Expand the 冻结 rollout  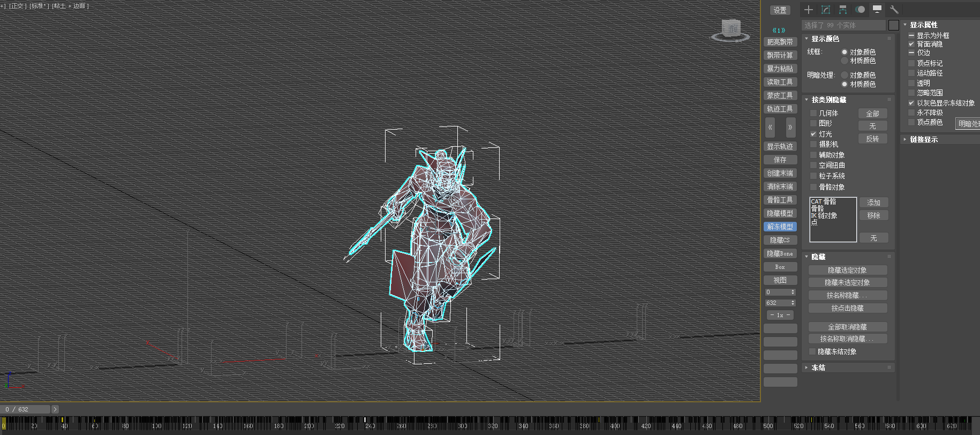[818, 367]
